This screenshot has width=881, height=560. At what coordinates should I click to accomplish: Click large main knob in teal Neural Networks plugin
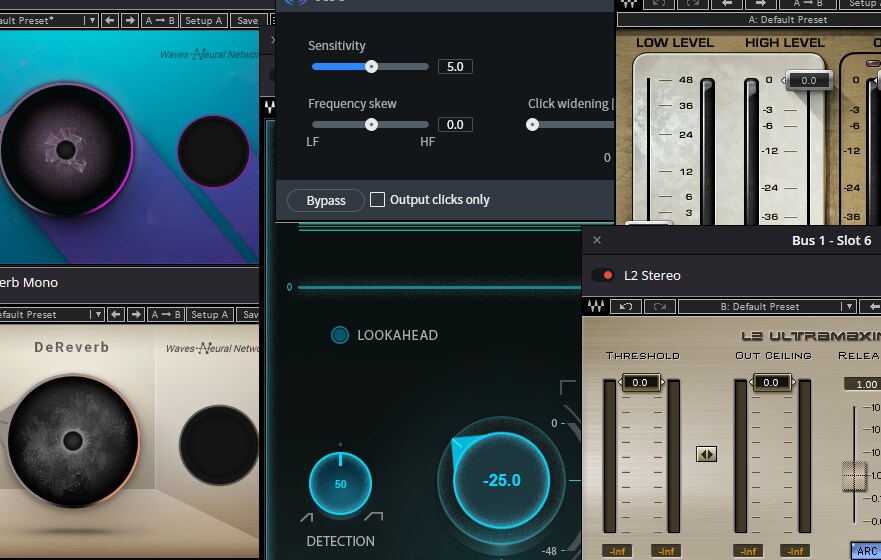[x=66, y=149]
